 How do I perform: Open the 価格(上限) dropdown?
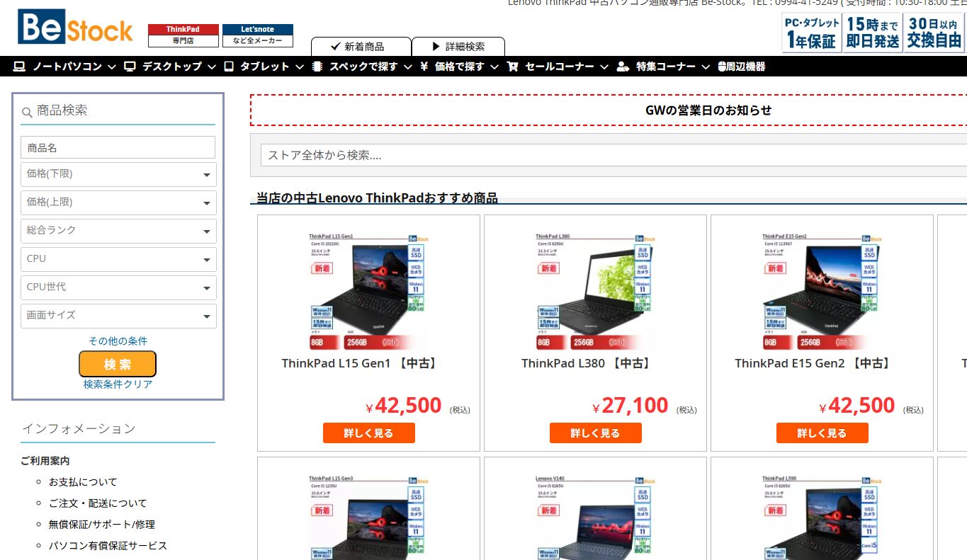[118, 202]
